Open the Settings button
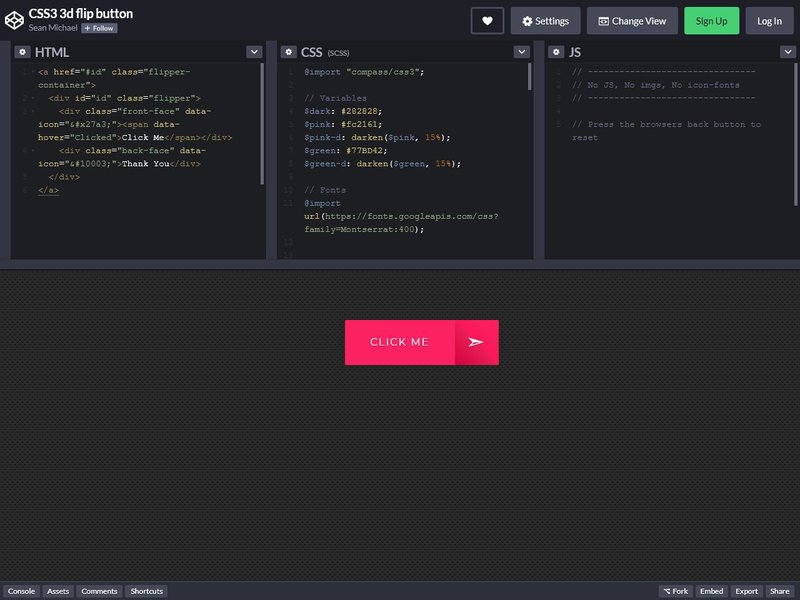The image size is (800, 600). [545, 21]
